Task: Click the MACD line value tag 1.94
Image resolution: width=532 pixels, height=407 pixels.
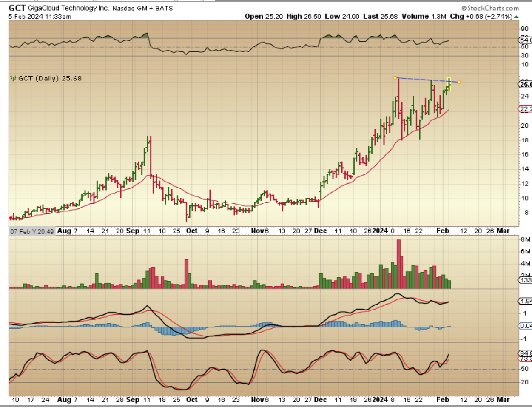Action: coord(525,301)
